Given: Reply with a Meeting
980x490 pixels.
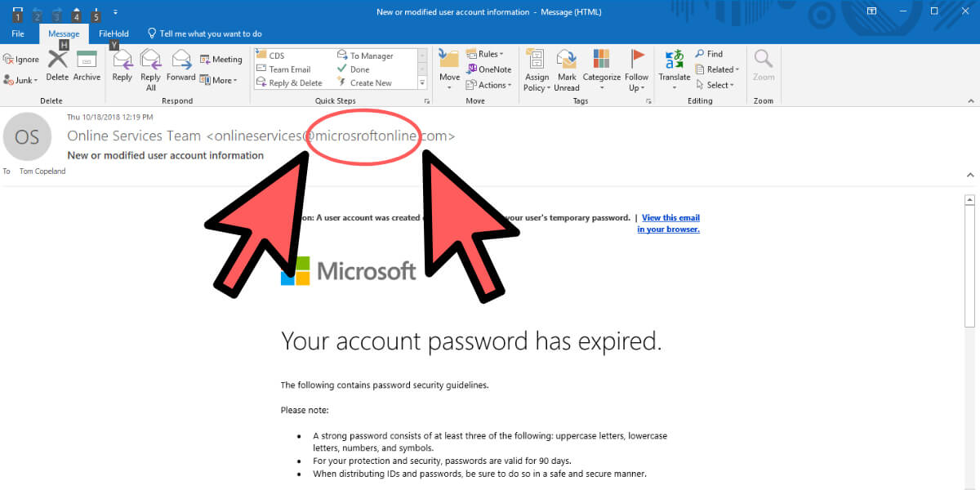Looking at the screenshot, I should pyautogui.click(x=220, y=60).
